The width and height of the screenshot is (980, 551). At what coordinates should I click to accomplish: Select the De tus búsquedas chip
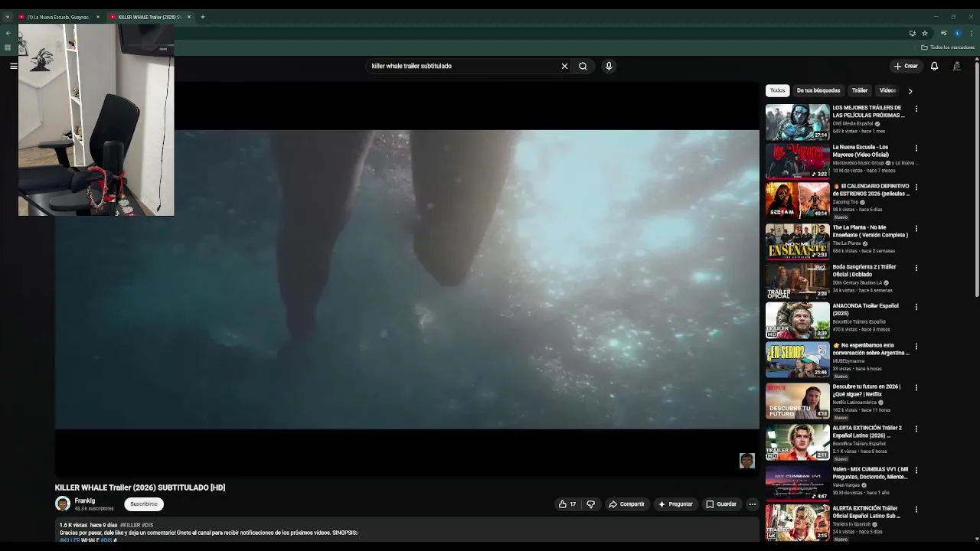tap(818, 90)
